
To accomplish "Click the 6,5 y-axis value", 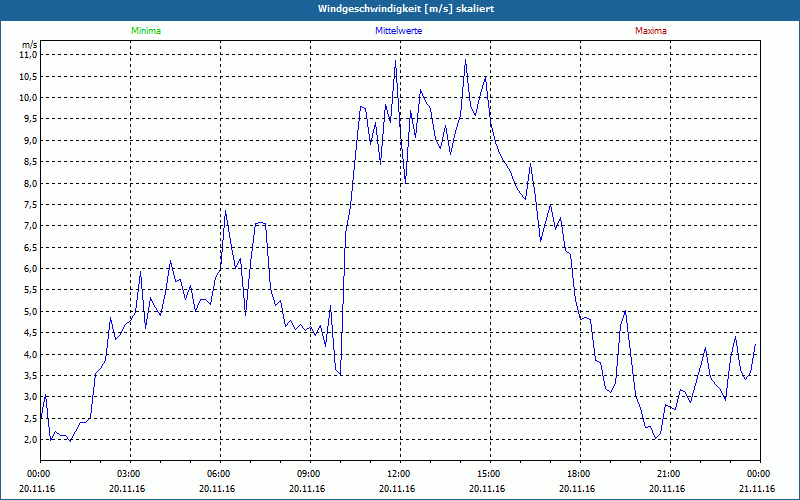I will coord(30,247).
